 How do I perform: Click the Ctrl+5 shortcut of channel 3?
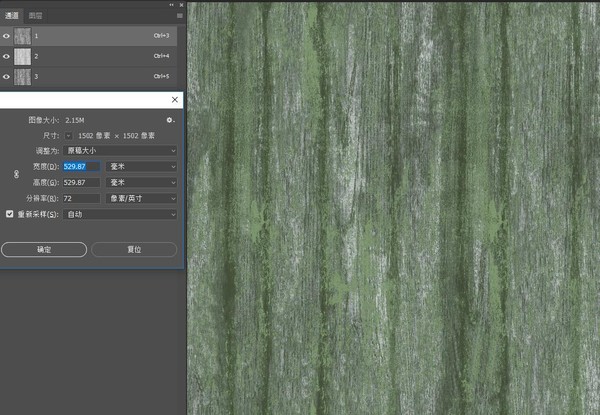(161, 76)
